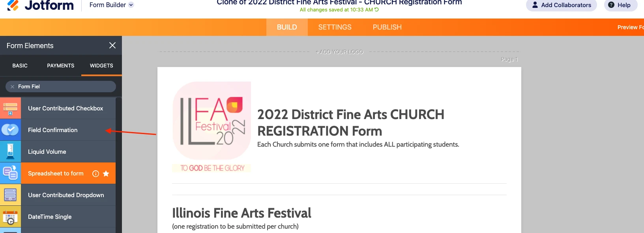644x233 pixels.
Task: Select the PAYMENTS elements tab
Action: [61, 65]
